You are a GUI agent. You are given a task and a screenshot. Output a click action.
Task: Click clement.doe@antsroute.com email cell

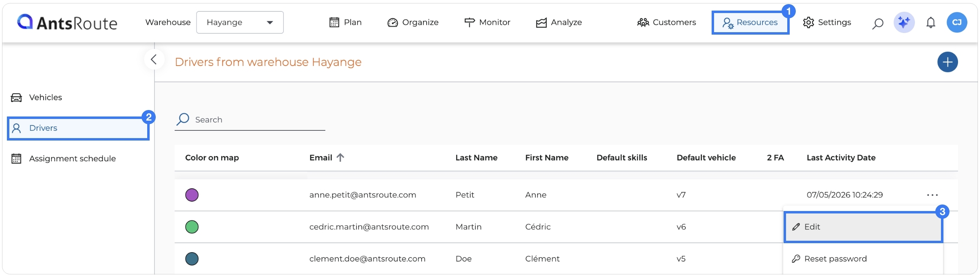coord(367,259)
